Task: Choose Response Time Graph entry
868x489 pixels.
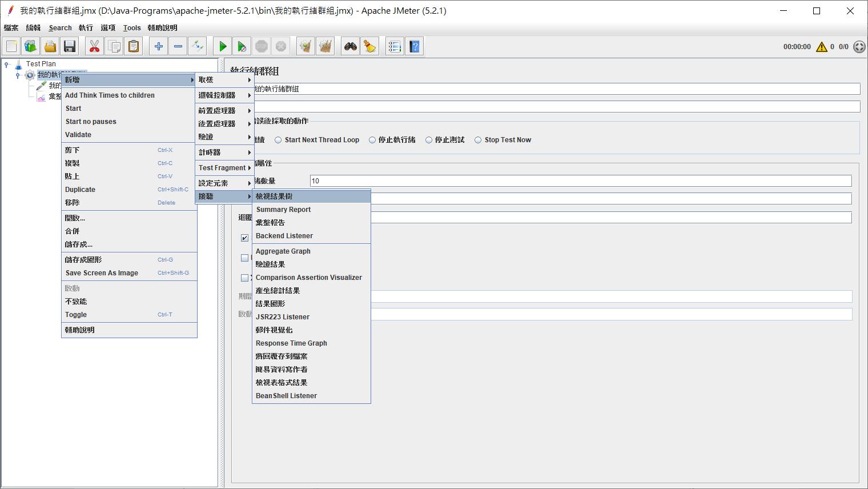Action: pyautogui.click(x=312, y=343)
